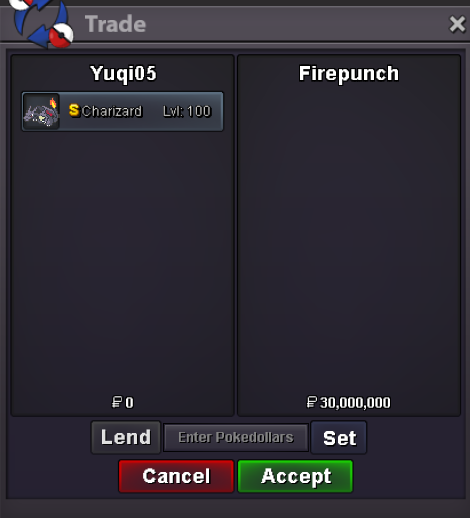Click the Lend button
The width and height of the screenshot is (470, 518).
tap(126, 437)
